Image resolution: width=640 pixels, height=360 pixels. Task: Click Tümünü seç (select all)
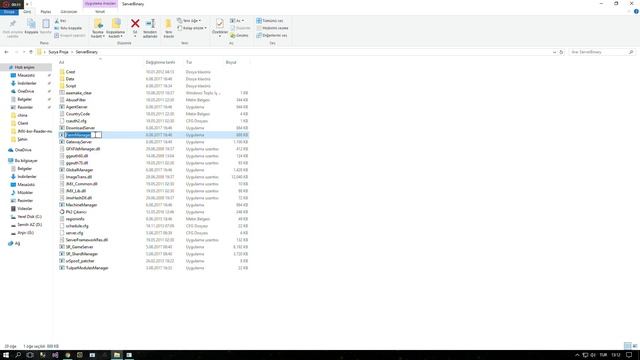pyautogui.click(x=270, y=20)
